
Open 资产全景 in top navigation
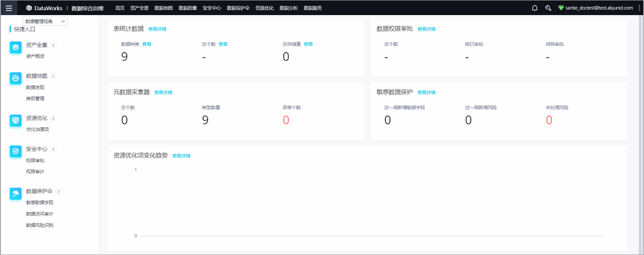coord(139,8)
